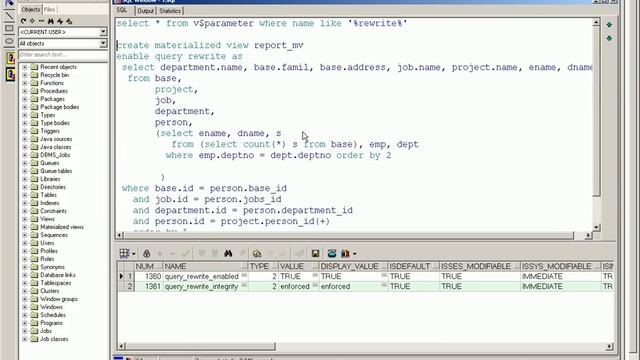This screenshot has height=360, width=640.
Task: Click the minus icon in the object browser toolbar
Action: tap(41, 21)
